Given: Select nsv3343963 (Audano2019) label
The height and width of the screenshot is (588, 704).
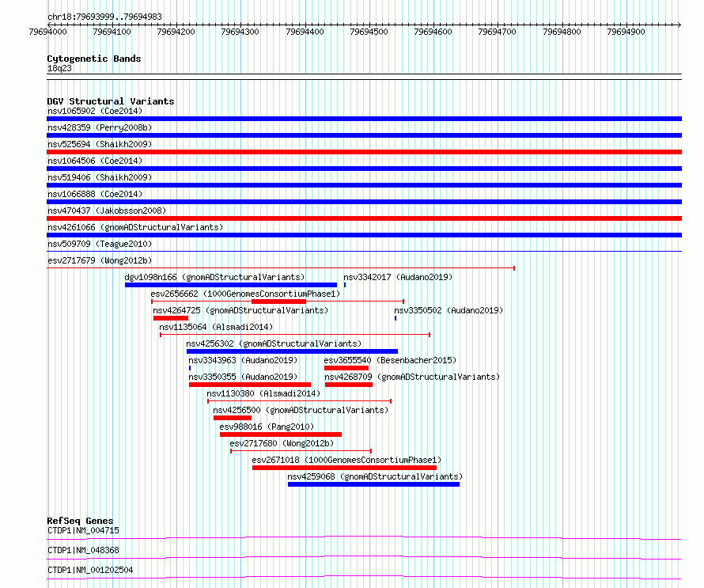Looking at the screenshot, I should (x=243, y=360).
